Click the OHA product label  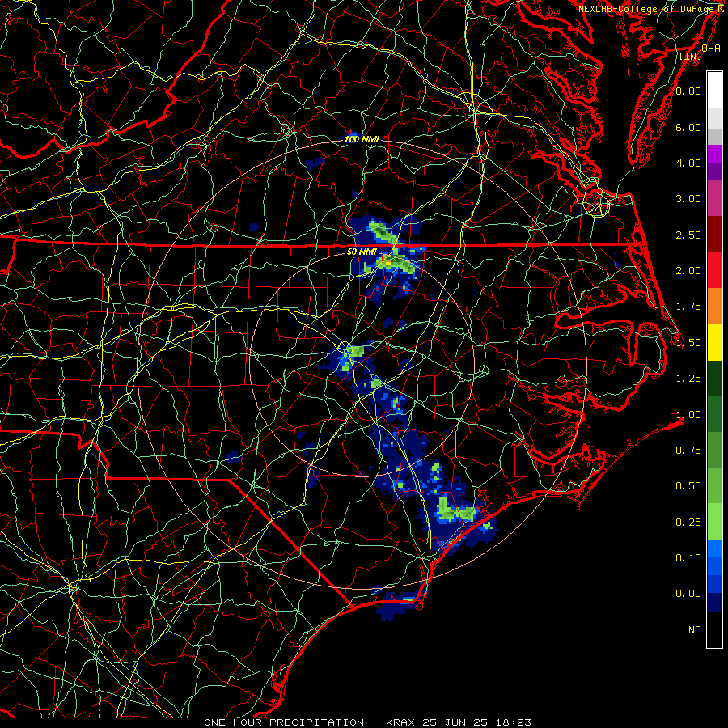(x=711, y=49)
